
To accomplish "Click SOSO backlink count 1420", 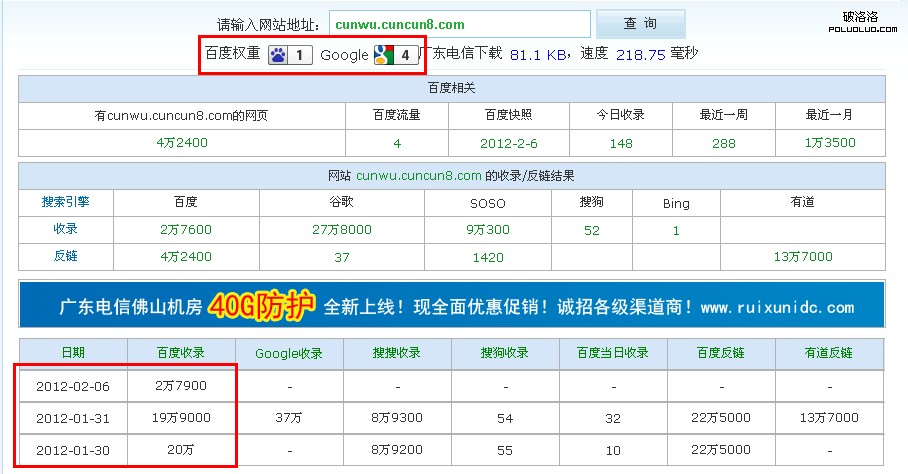I will coord(488,256).
